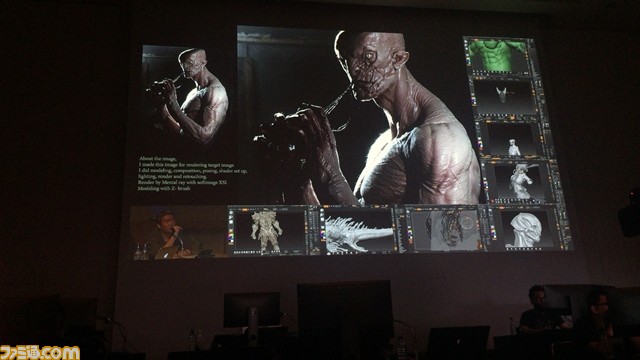This screenshot has width=640, height=360.
Task: Click the 'Render by Mental ray' text line
Action: [182, 183]
